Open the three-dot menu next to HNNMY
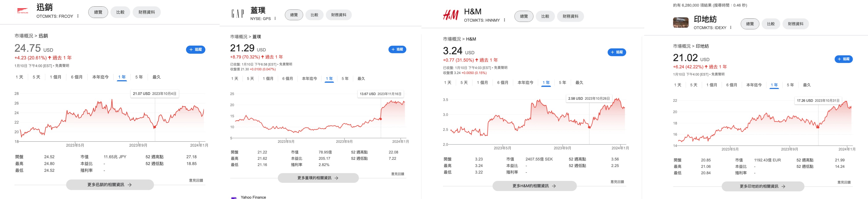 [x=505, y=20]
